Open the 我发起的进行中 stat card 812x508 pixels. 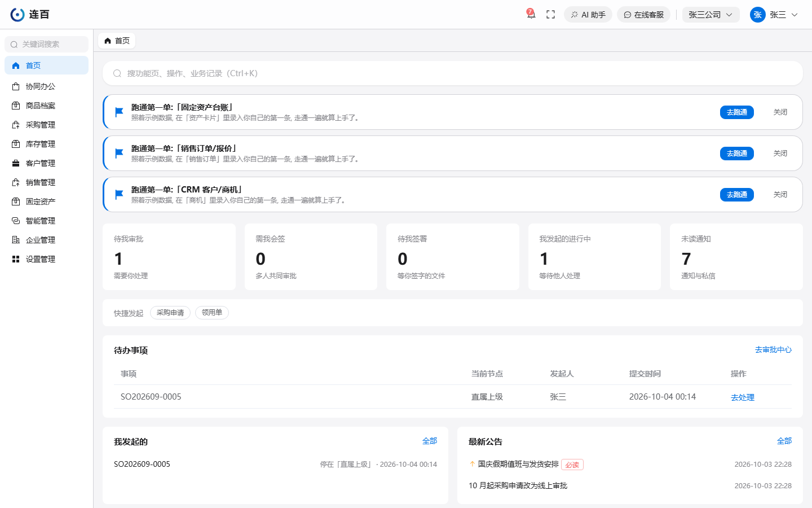pyautogui.click(x=594, y=257)
